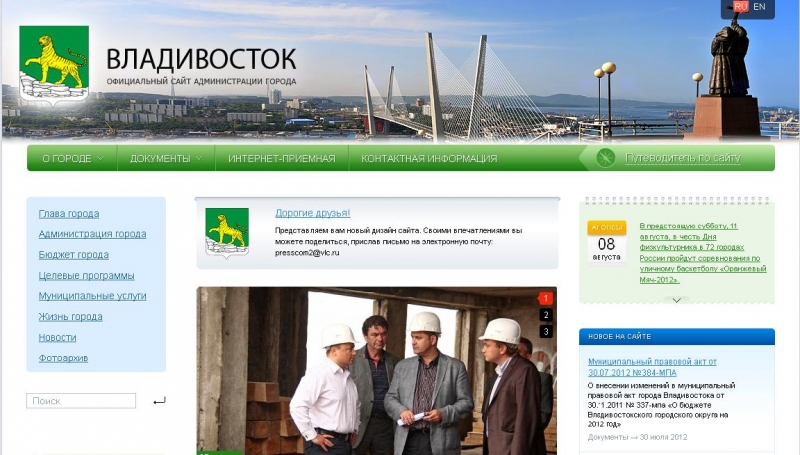Show slide 1 in the photo slider
The width and height of the screenshot is (800, 455).
coord(546,298)
